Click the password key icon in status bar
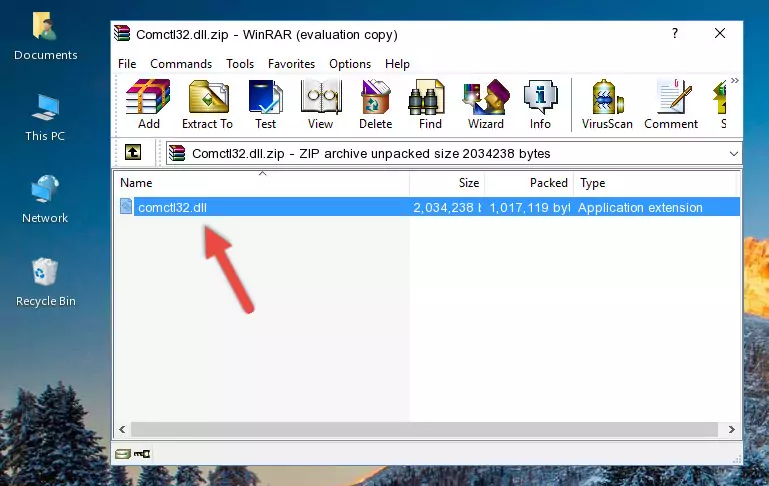 click(142, 454)
